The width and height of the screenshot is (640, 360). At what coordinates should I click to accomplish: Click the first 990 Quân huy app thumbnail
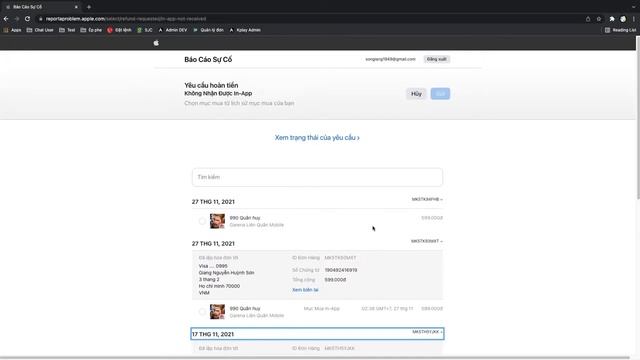point(217,221)
